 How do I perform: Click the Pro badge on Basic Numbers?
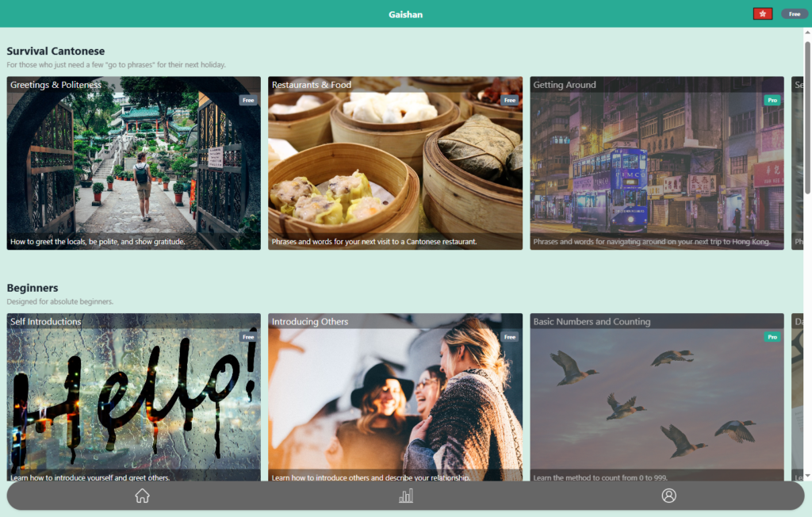coord(772,337)
